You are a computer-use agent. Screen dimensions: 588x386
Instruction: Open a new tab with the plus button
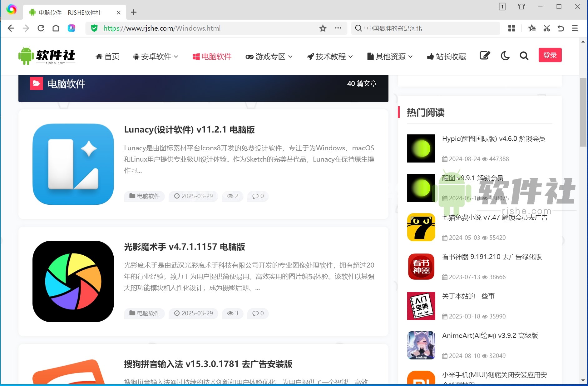134,12
